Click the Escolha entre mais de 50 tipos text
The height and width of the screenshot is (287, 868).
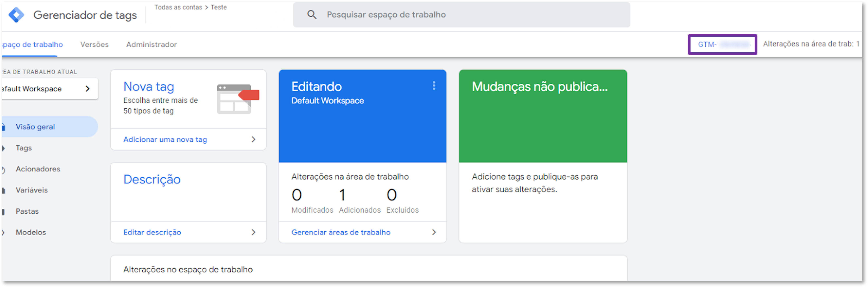click(x=160, y=106)
